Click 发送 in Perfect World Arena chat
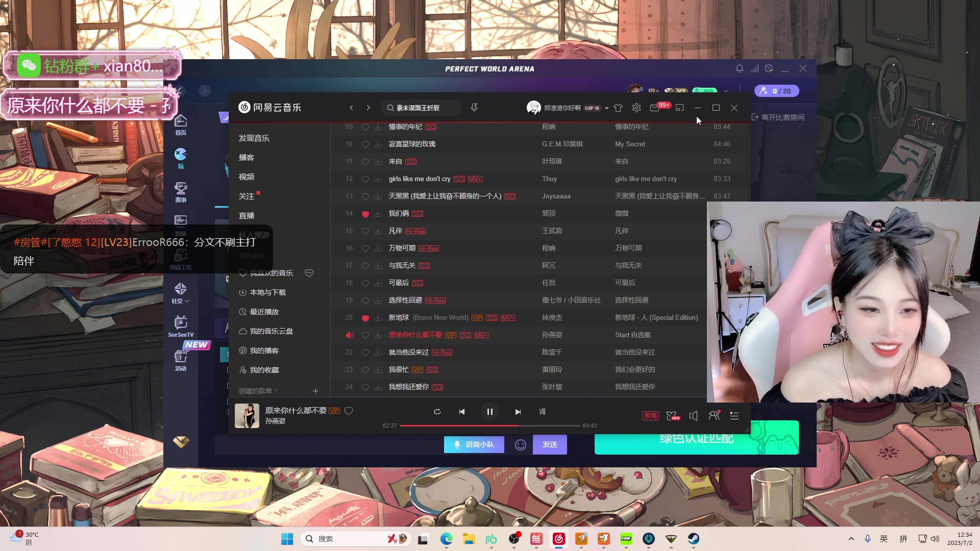The height and width of the screenshot is (551, 980). (550, 444)
